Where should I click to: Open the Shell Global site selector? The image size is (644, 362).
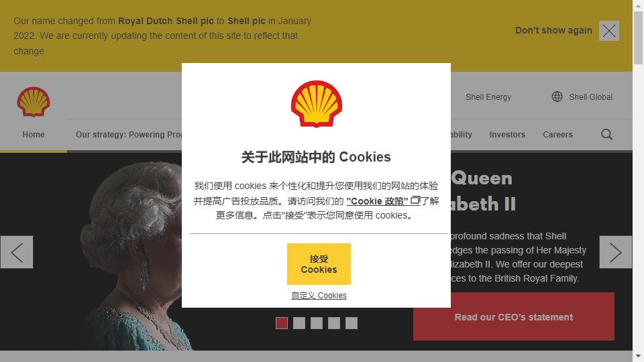(582, 97)
